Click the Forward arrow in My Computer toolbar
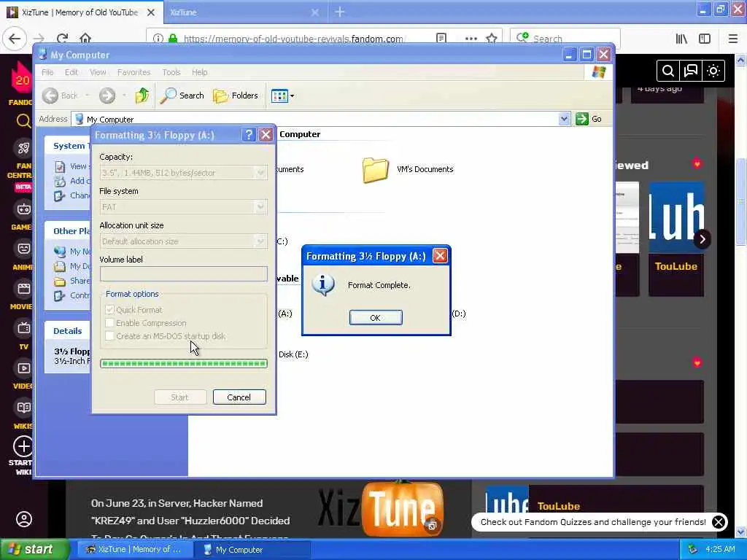Image resolution: width=747 pixels, height=560 pixels. click(107, 96)
